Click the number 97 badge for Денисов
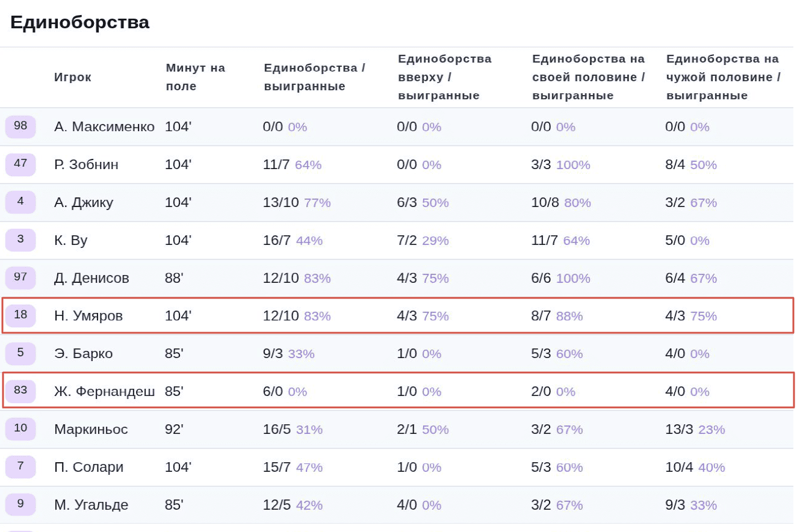The width and height of the screenshot is (803, 532). point(20,277)
